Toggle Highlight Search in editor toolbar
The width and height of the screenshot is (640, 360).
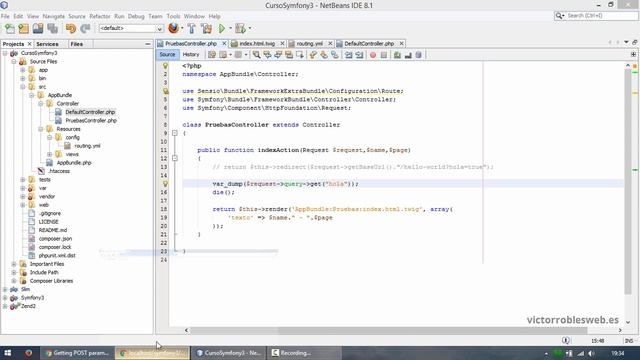[289, 55]
